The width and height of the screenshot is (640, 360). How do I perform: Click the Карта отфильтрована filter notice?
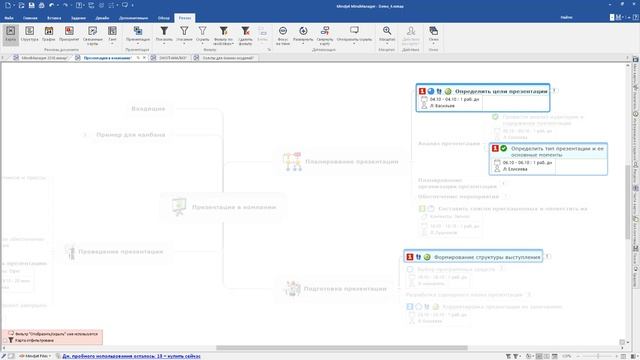[34, 340]
